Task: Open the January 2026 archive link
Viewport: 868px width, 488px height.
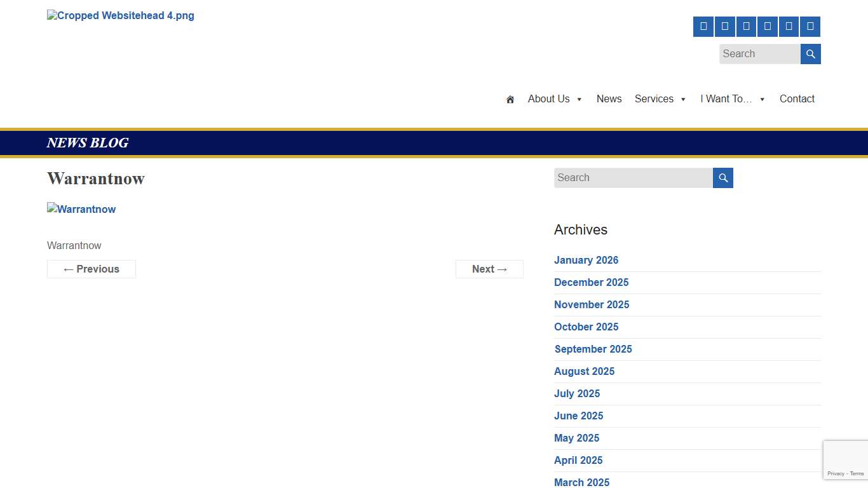Action: [586, 260]
